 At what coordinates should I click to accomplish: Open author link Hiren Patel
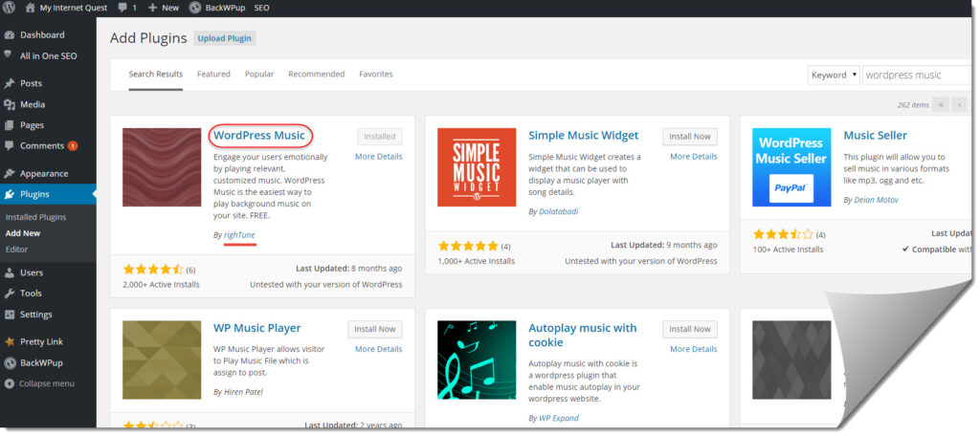click(x=243, y=392)
